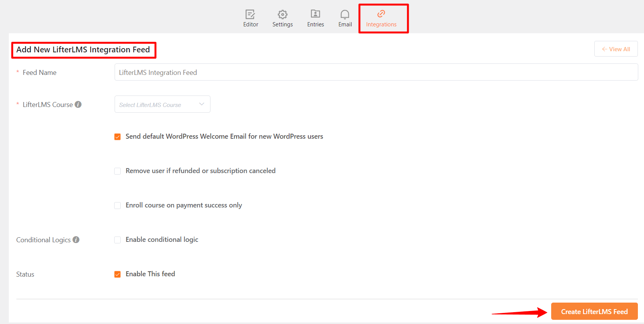Click the Integrations link icon

[381, 14]
